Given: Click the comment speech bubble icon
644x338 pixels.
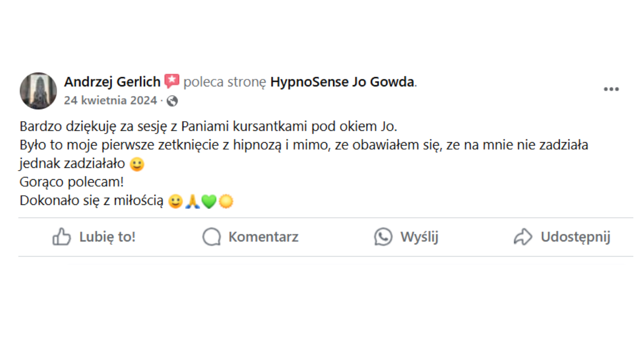Looking at the screenshot, I should pos(211,237).
